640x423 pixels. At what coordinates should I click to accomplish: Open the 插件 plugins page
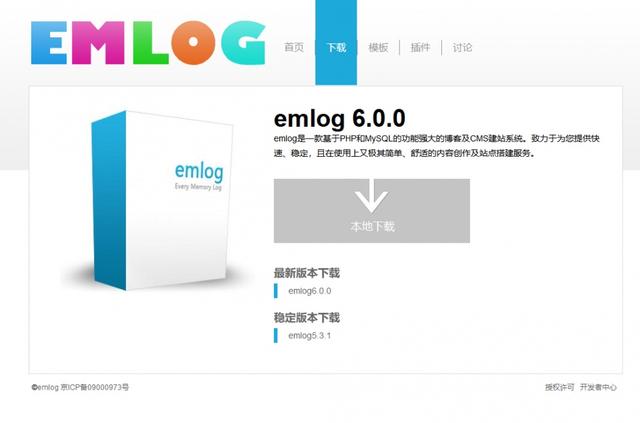[x=420, y=47]
